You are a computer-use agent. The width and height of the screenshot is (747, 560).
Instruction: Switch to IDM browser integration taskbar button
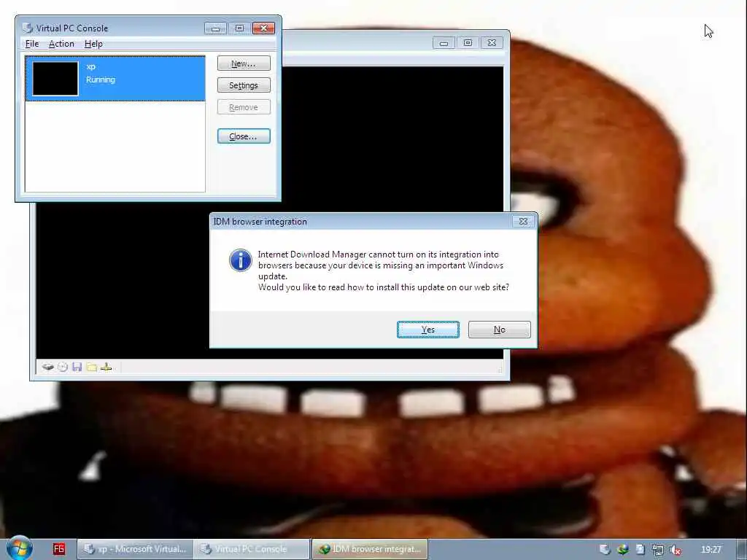coord(370,549)
